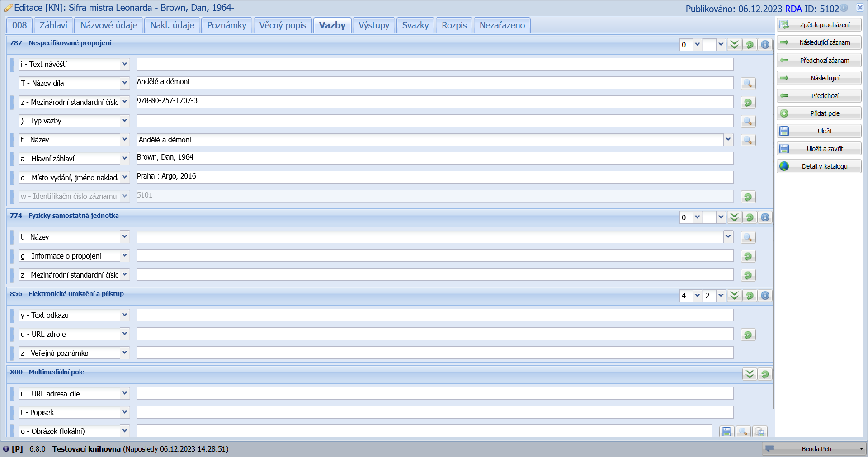Click the green refresh icon next to ISBN 978-80-257-1707-3

[x=748, y=103]
